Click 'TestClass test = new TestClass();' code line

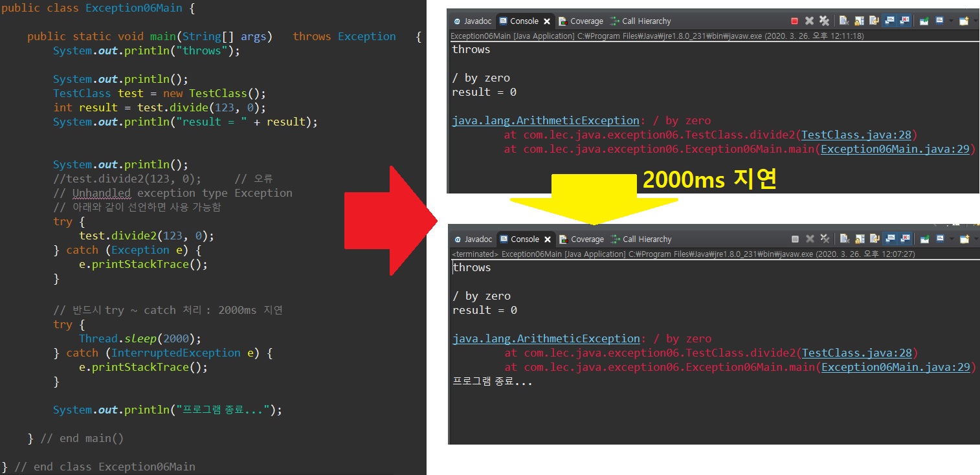(x=159, y=93)
